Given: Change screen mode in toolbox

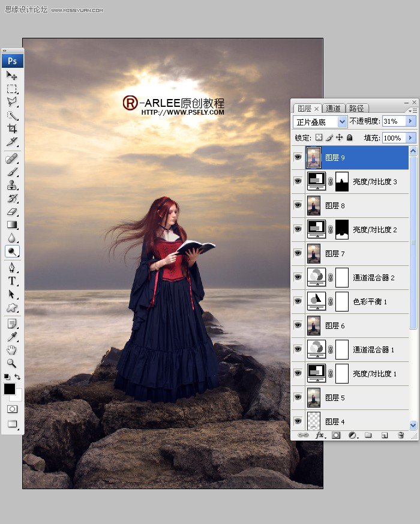Looking at the screenshot, I should [12, 424].
